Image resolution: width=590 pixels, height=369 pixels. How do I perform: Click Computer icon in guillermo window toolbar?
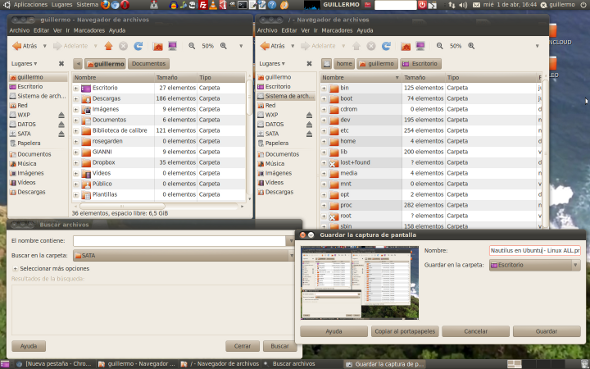172,46
